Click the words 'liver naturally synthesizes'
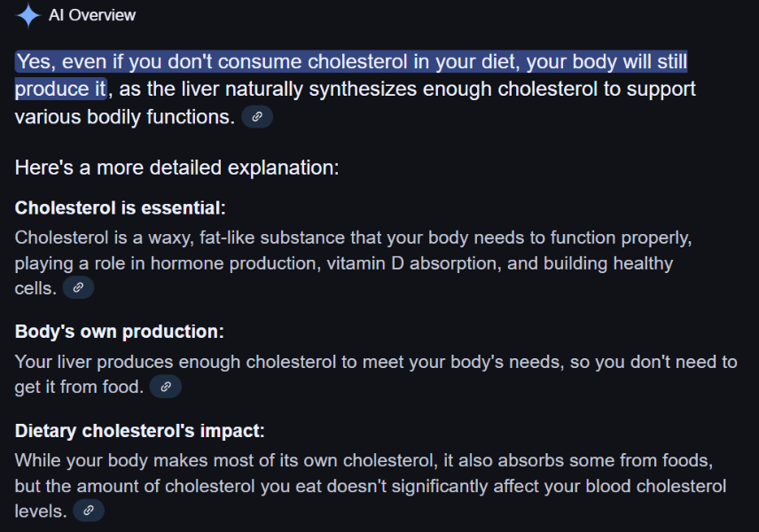 coord(299,89)
